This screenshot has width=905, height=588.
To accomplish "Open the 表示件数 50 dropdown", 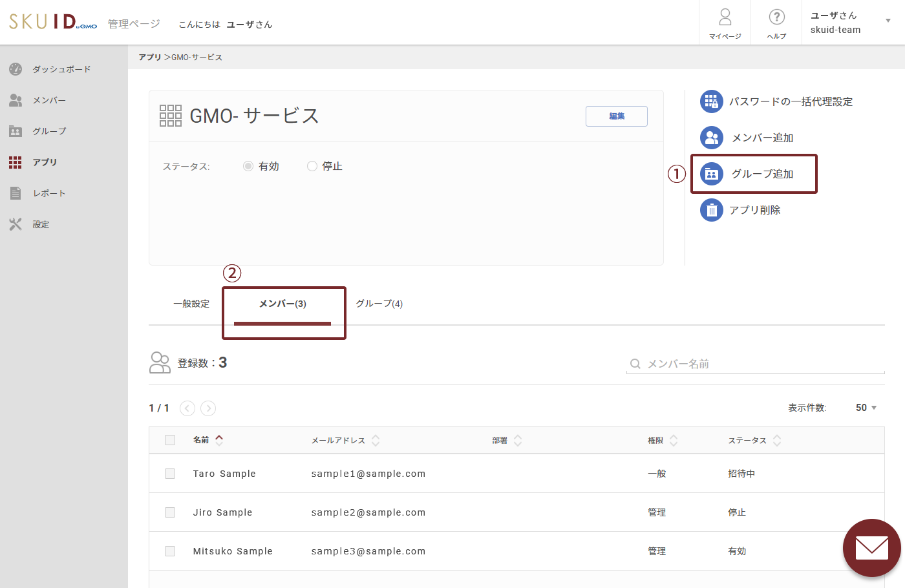I will (x=866, y=408).
